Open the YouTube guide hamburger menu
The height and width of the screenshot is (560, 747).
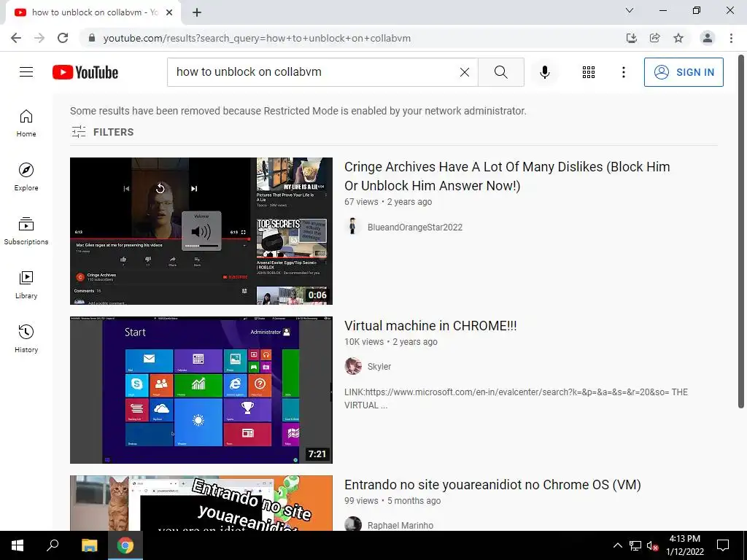pyautogui.click(x=26, y=72)
